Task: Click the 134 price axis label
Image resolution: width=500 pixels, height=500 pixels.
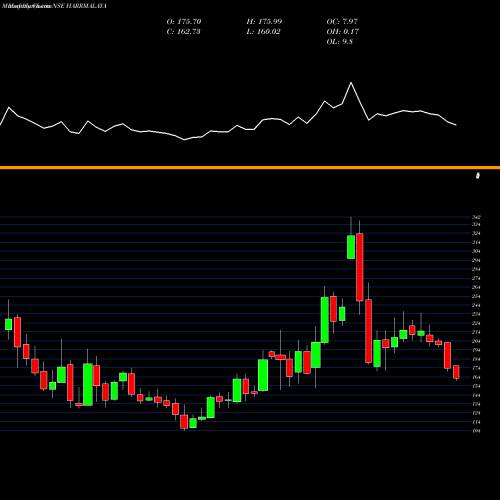Action: click(476, 404)
